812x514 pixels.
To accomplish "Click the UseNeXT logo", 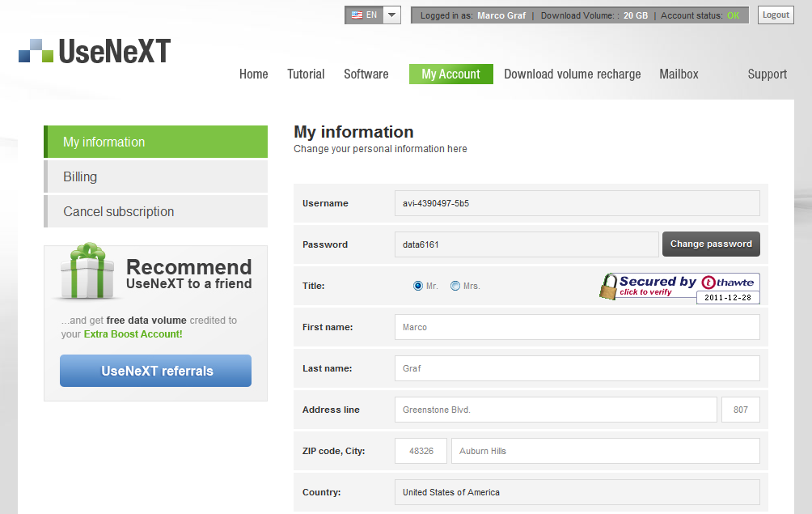I will click(x=95, y=51).
